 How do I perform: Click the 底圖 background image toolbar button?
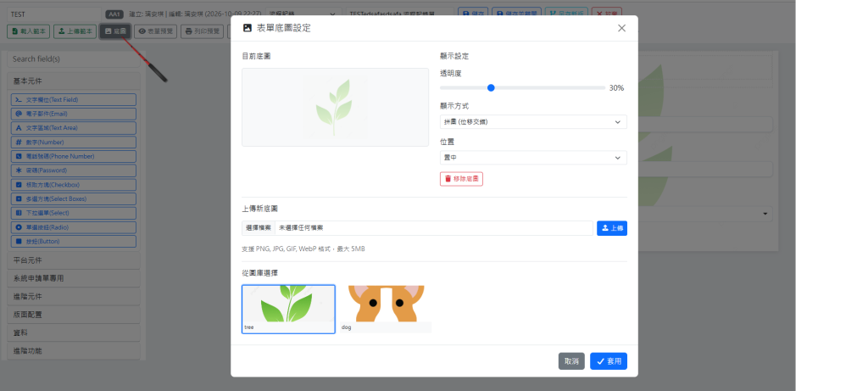click(115, 31)
